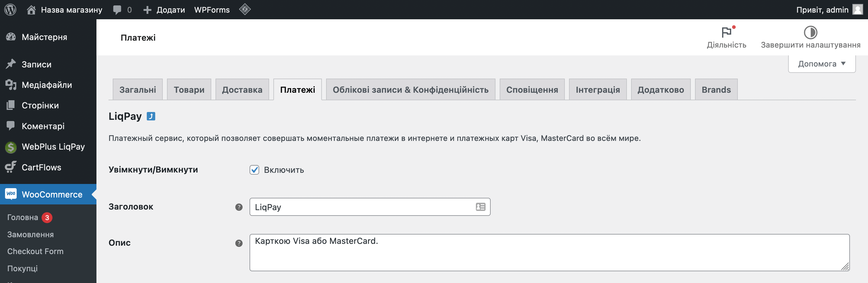Select the Платежі tab

click(x=297, y=90)
